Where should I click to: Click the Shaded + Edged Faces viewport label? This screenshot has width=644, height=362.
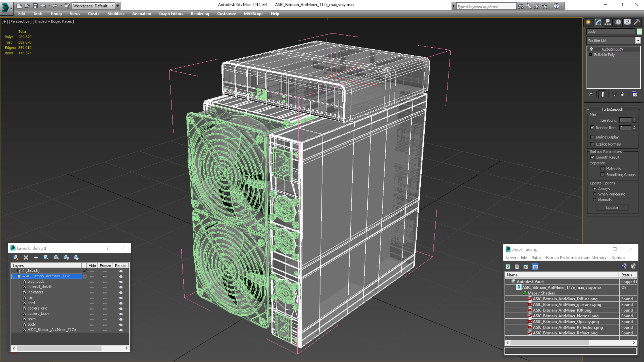point(53,21)
